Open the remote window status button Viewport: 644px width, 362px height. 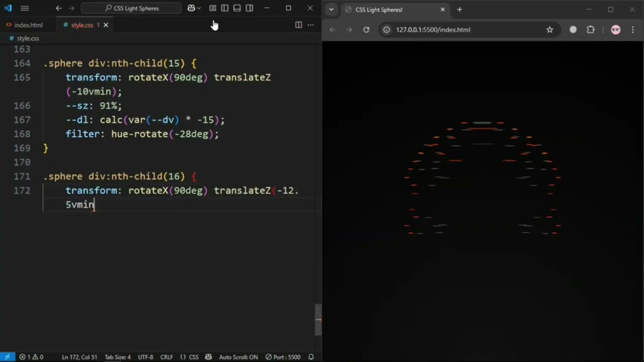pos(7,357)
